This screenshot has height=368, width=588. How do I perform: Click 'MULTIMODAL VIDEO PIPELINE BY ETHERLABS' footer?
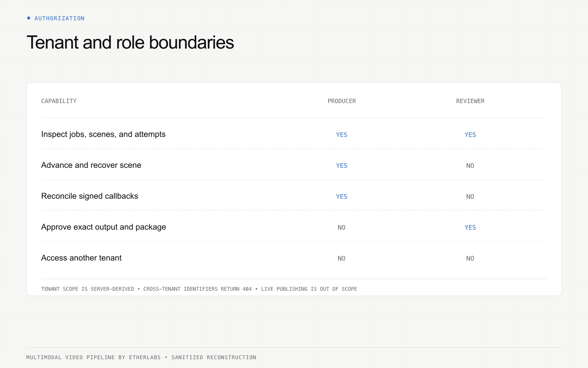pyautogui.click(x=93, y=357)
